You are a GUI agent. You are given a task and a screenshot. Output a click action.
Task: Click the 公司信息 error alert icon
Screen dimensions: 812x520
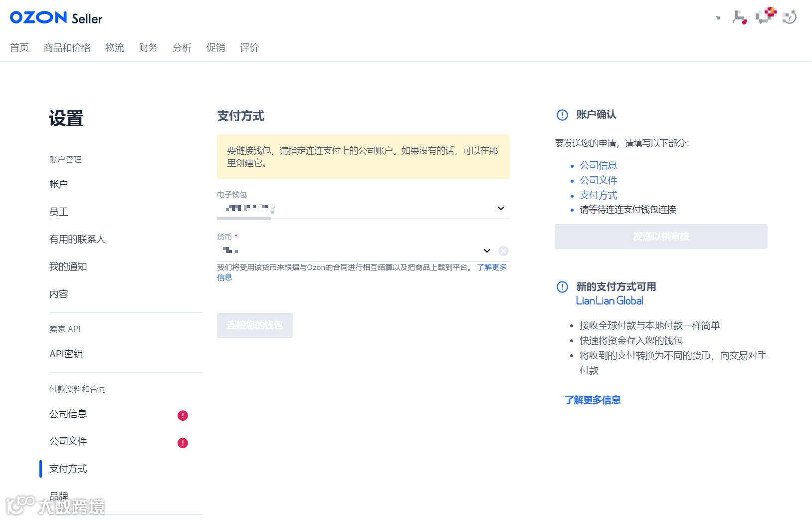pyautogui.click(x=183, y=415)
